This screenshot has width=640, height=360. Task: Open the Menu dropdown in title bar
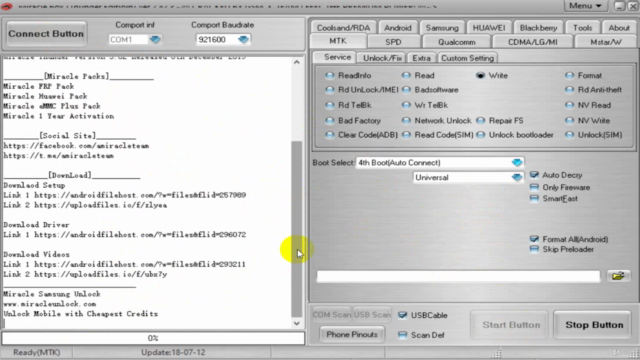tap(586, 6)
